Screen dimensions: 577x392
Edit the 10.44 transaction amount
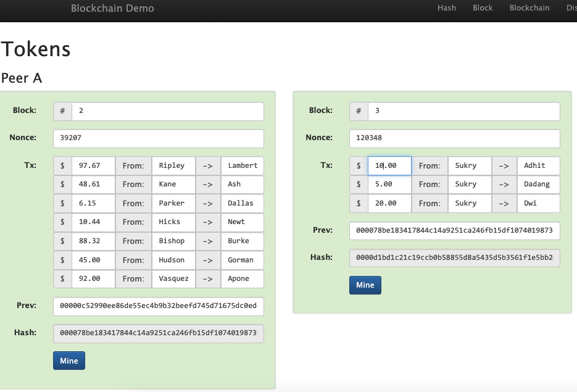pyautogui.click(x=93, y=222)
